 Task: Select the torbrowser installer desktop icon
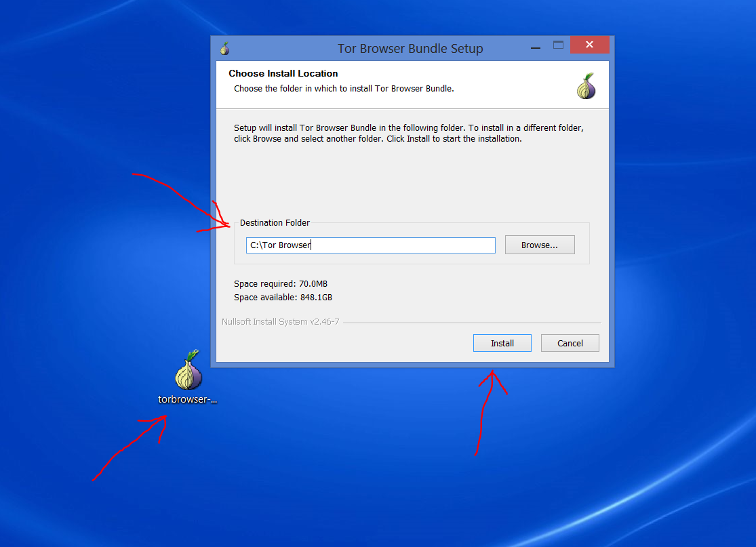188,377
